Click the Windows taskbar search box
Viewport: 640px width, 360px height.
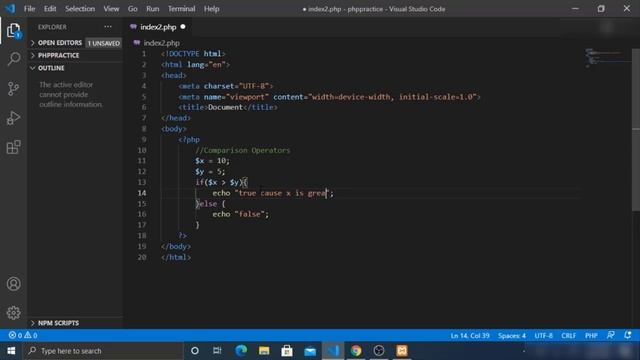point(103,351)
